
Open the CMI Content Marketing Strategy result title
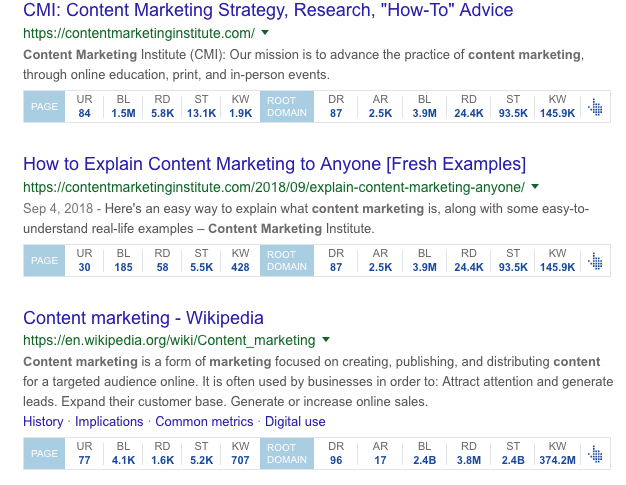pos(268,10)
